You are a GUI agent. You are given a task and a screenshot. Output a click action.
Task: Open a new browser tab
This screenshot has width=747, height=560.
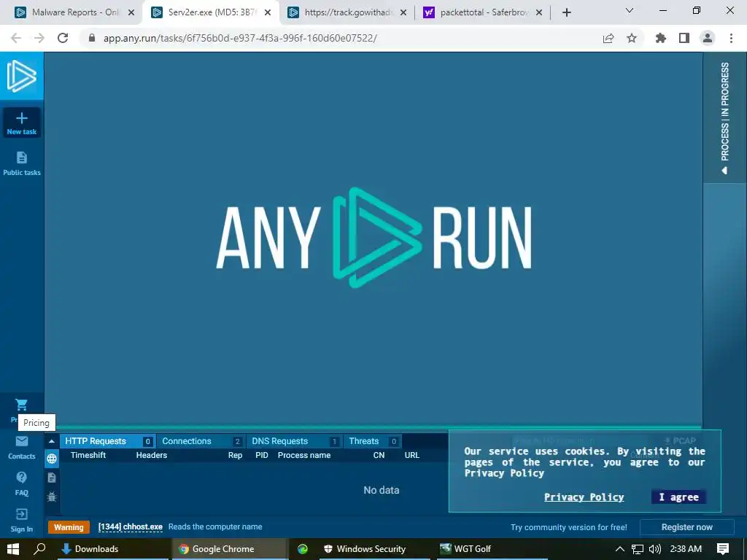566,12
